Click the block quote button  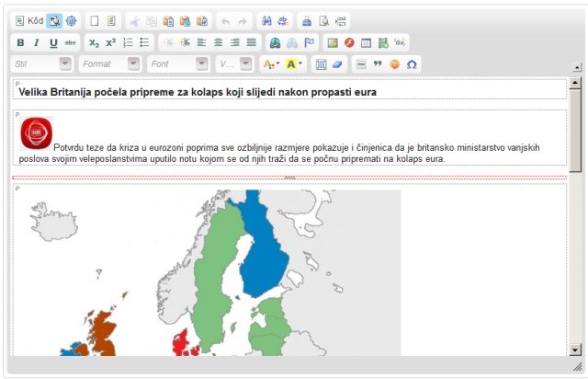point(378,64)
